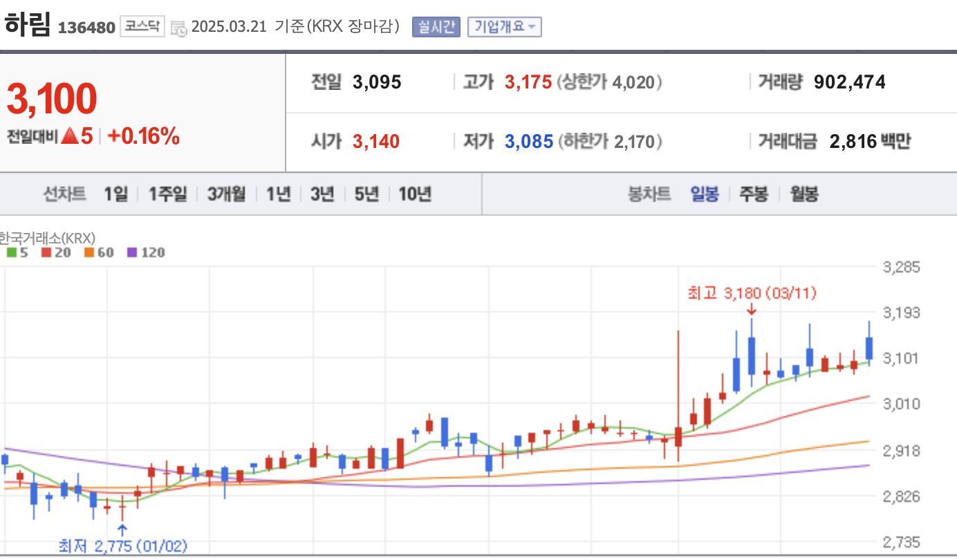Screen dimensions: 957x560
Task: Click the 최저 2,775 (01/02) chart marker
Action: coord(123,545)
